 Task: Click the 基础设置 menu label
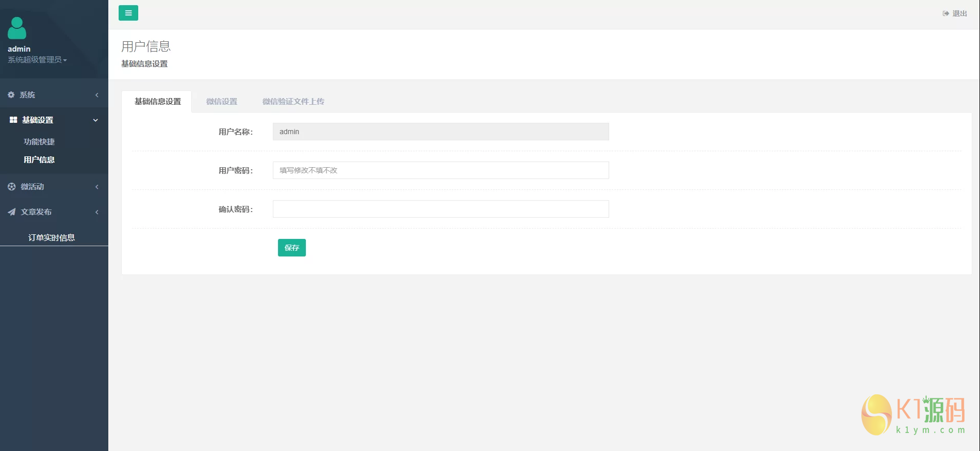(38, 120)
